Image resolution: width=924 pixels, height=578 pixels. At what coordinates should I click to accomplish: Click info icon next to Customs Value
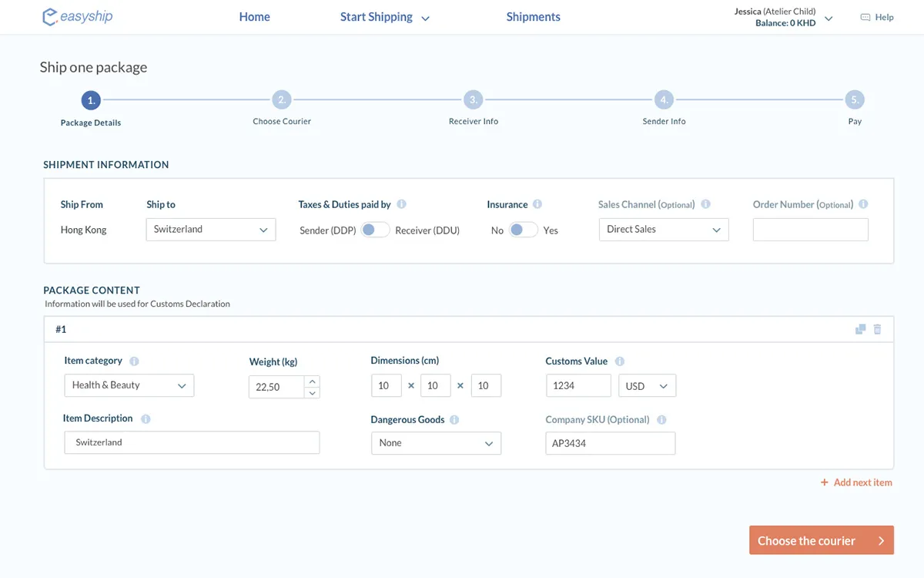tap(620, 361)
